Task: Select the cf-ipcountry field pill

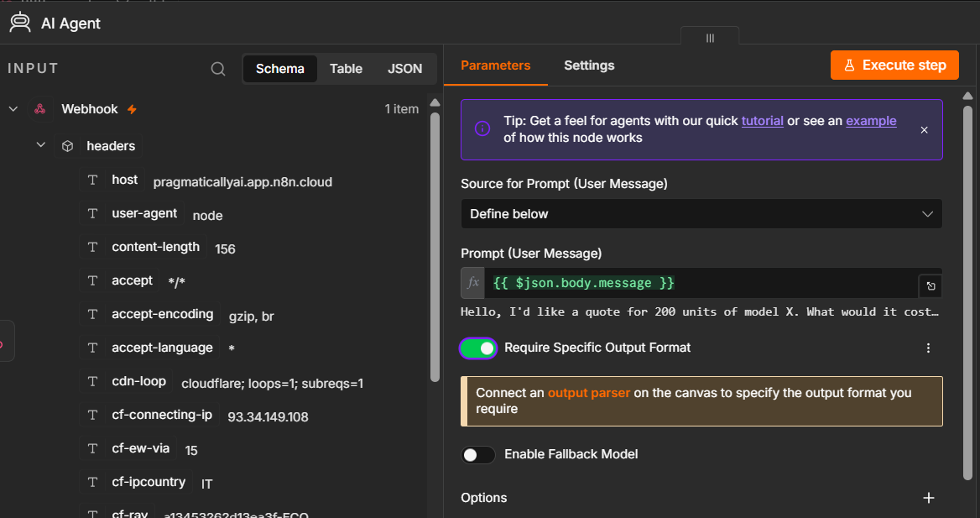Action: 136,482
